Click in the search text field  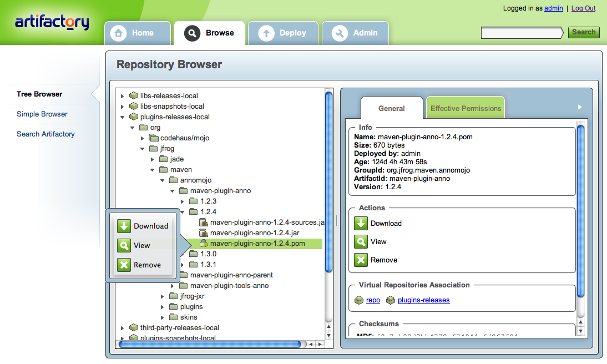point(522,33)
